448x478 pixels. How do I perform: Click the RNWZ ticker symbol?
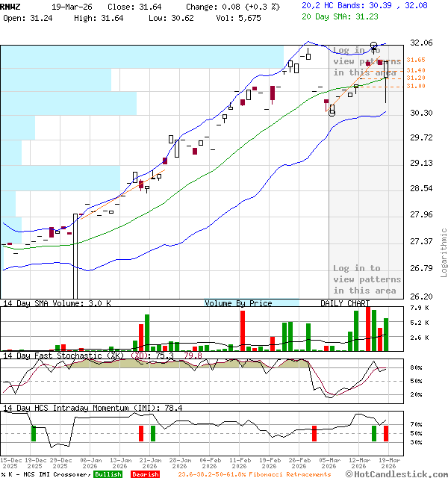pos(10,6)
